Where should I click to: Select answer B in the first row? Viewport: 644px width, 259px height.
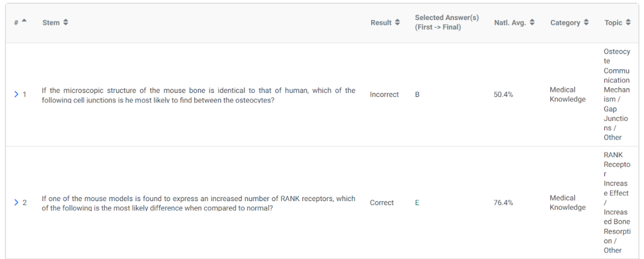418,94
